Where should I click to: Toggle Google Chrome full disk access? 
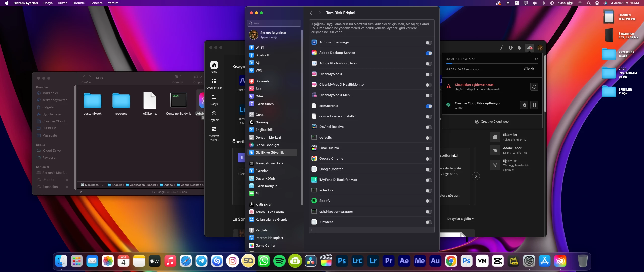[429, 159]
